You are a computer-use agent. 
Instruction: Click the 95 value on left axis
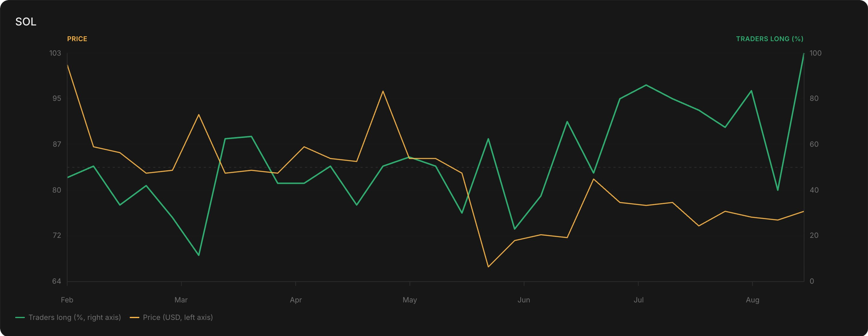[57, 98]
